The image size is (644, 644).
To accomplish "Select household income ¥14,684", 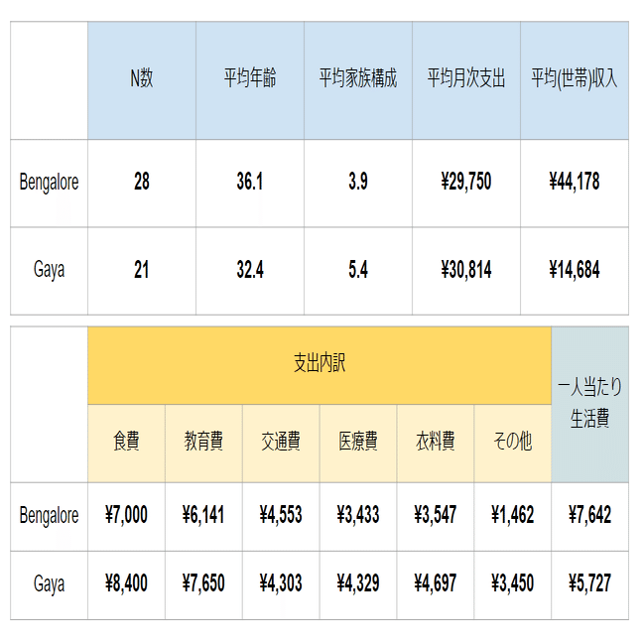I will 575,270.
